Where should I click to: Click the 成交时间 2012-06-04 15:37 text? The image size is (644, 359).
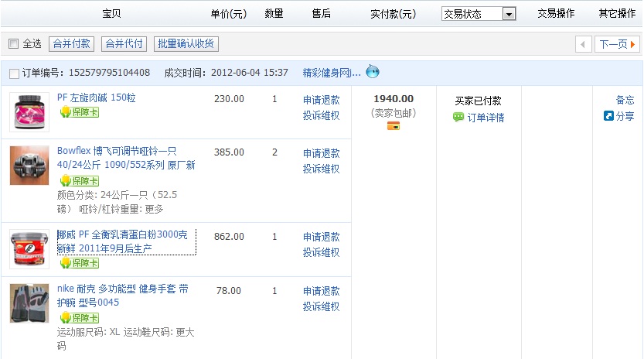tap(227, 73)
